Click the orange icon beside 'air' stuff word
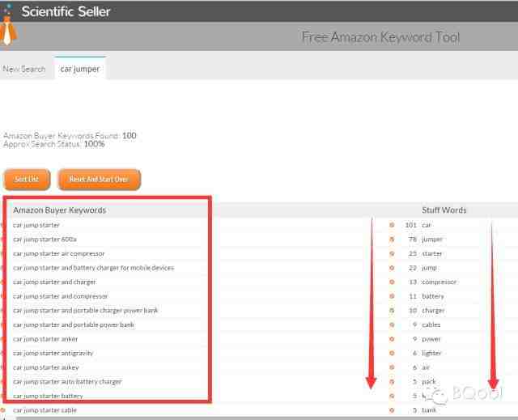The height and width of the screenshot is (420, 518). 392,367
